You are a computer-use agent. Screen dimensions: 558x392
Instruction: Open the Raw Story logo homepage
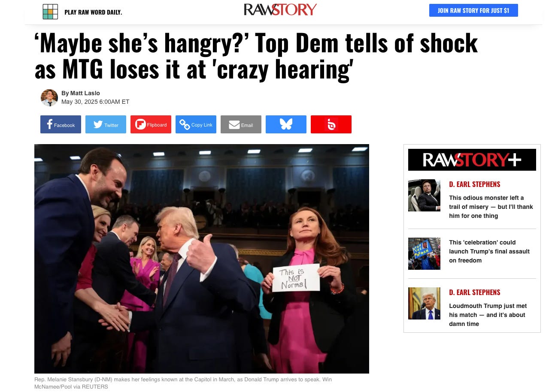click(x=280, y=9)
